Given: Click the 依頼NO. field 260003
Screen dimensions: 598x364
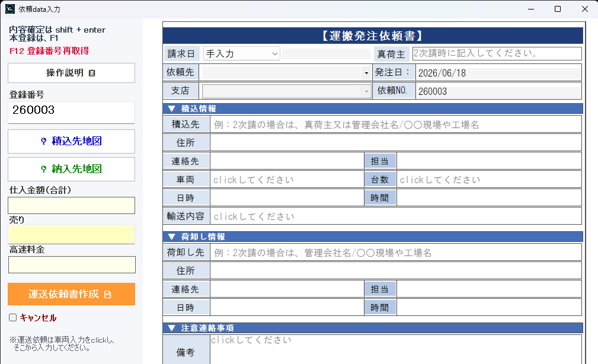Looking at the screenshot, I should click(498, 91).
